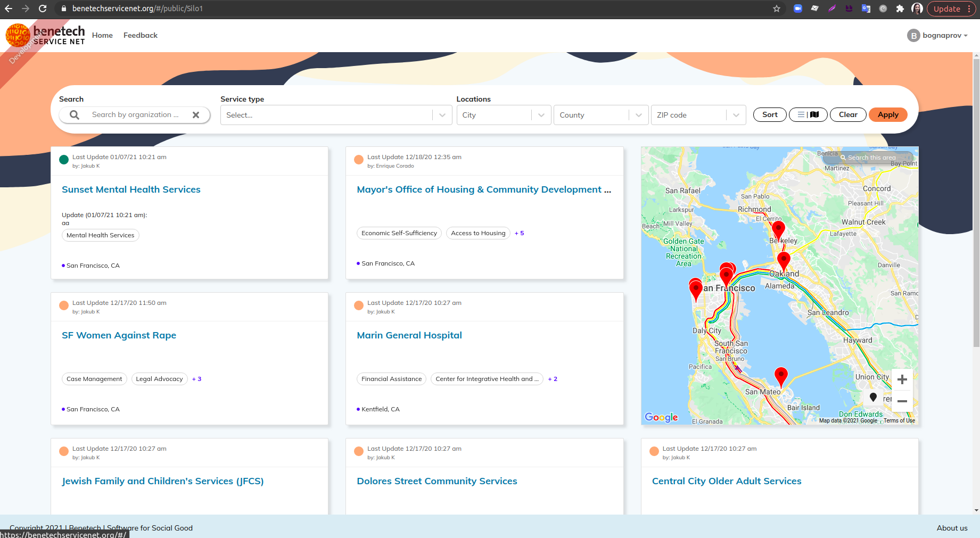Click the 'Search this area' magnifier control
This screenshot has width=980, height=538.
pos(844,158)
